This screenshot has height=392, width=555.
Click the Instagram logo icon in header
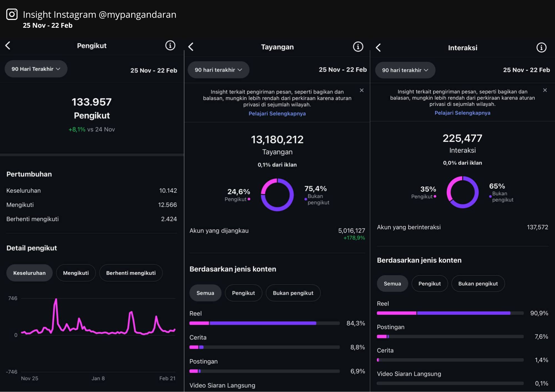[x=12, y=14]
